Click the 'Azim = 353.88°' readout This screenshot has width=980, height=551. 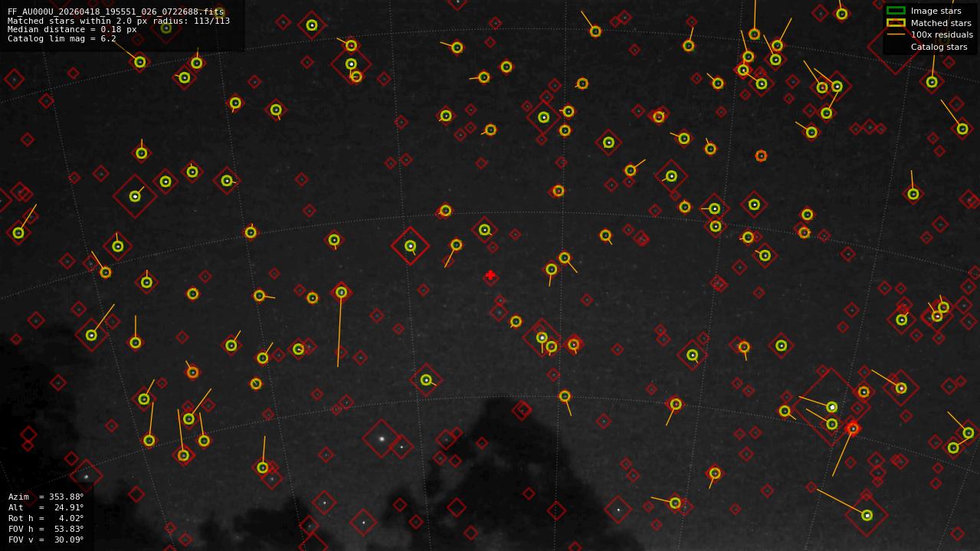coord(46,497)
